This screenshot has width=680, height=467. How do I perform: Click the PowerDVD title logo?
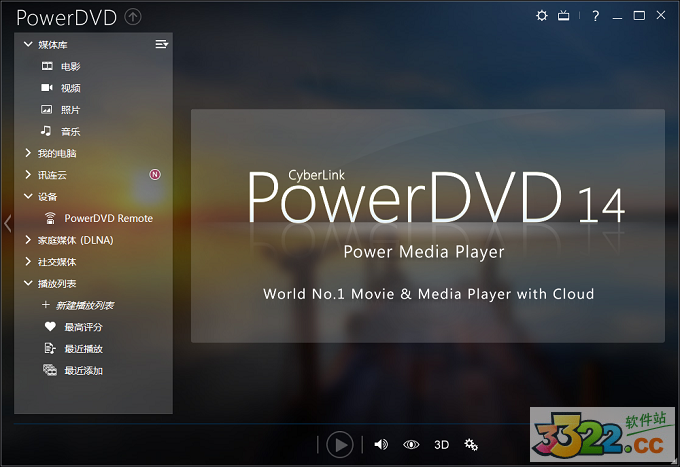coord(67,18)
